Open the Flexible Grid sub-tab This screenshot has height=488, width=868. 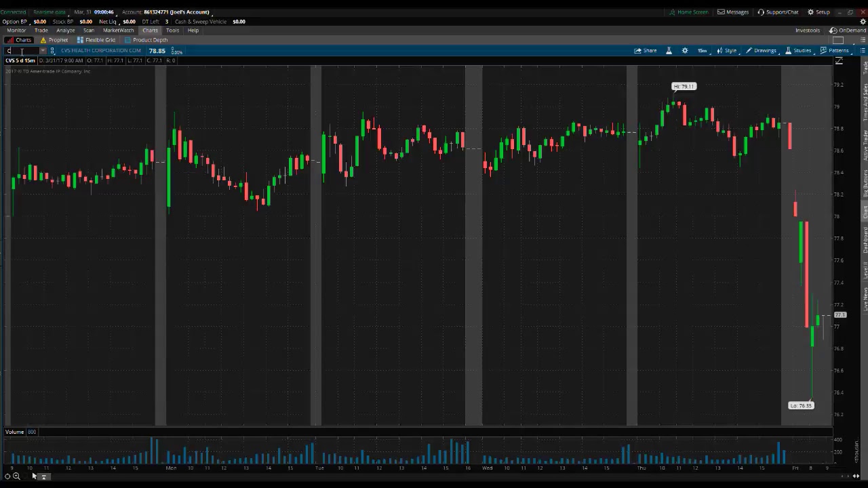96,40
